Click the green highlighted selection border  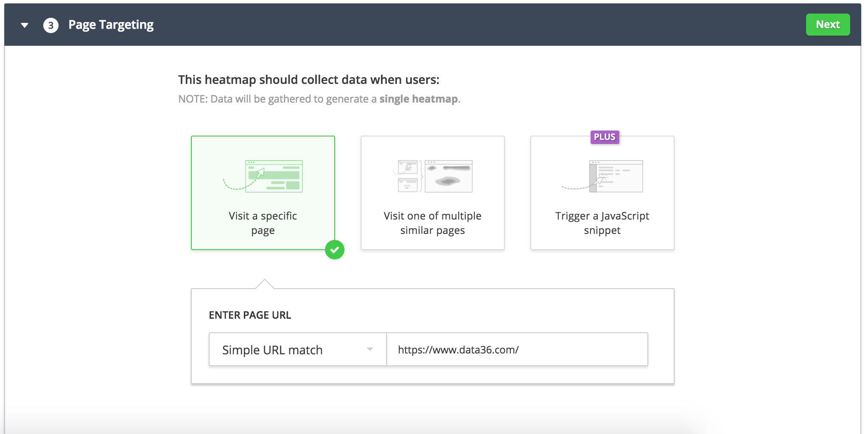[263, 136]
